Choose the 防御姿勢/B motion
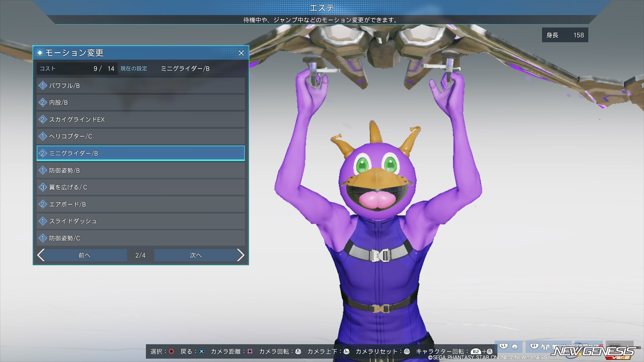 click(x=141, y=170)
